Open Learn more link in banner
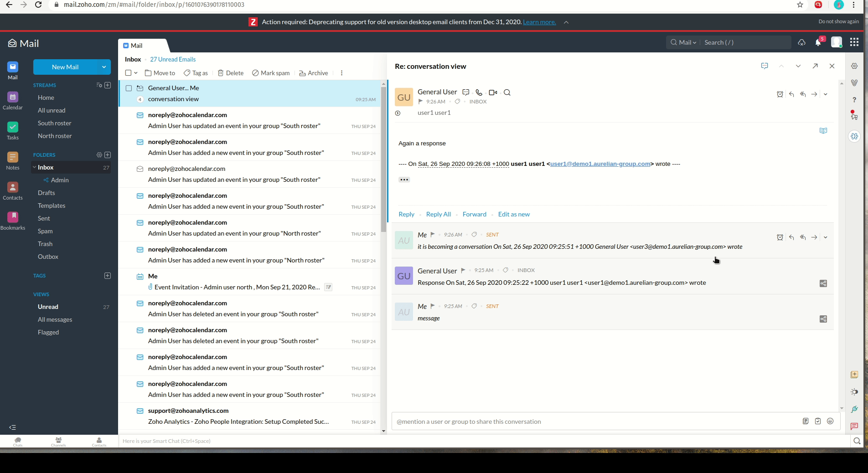This screenshot has height=473, width=868. [539, 22]
